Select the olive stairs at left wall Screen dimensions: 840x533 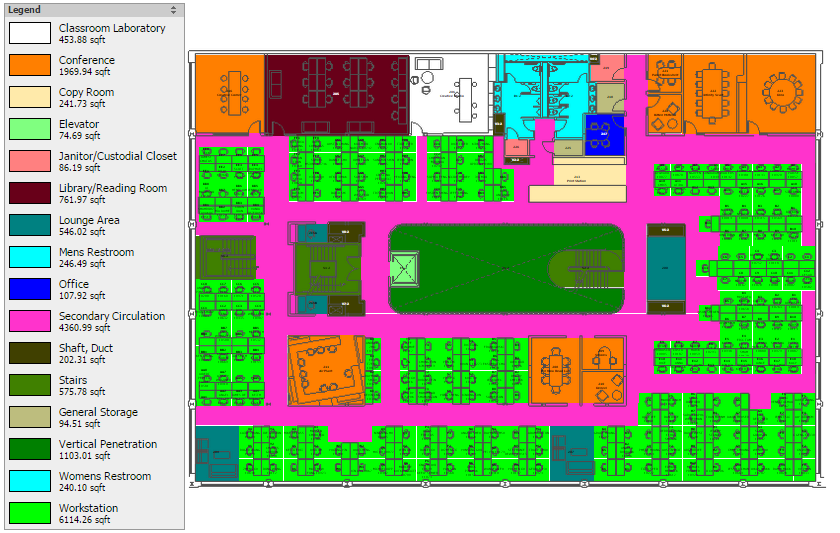click(226, 258)
